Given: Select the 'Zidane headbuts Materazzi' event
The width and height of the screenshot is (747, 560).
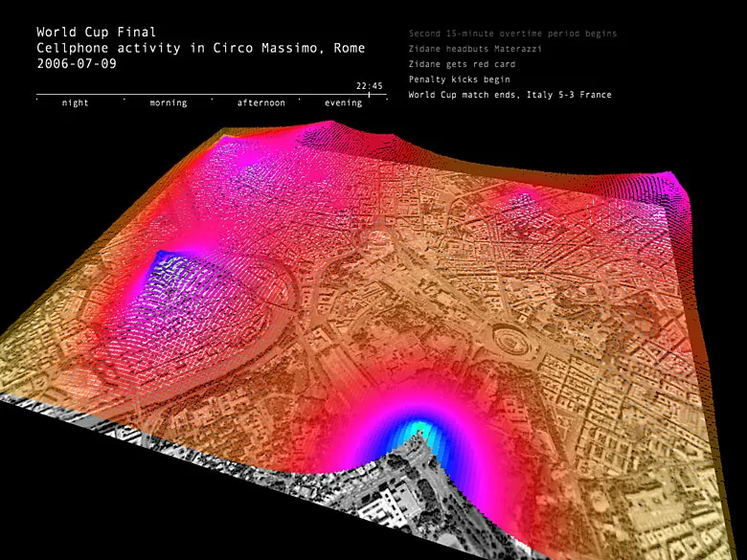Looking at the screenshot, I should (x=470, y=49).
